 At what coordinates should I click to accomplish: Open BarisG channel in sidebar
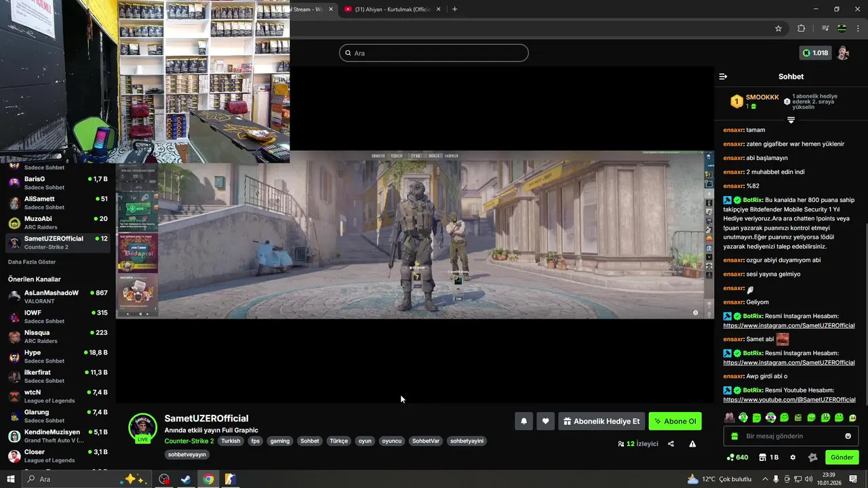58,183
